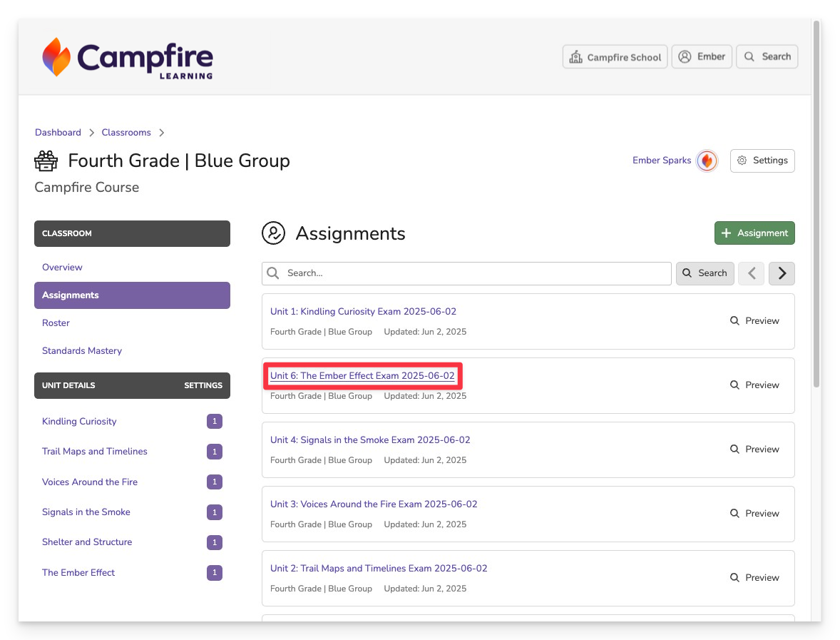Go to the next page of assignments
The width and height of the screenshot is (840, 640).
click(782, 273)
